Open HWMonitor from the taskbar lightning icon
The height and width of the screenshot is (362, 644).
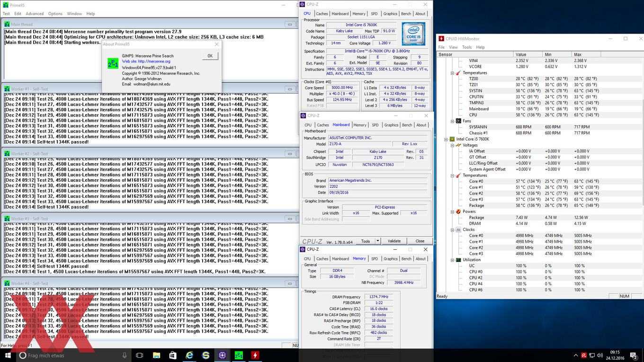click(x=255, y=355)
